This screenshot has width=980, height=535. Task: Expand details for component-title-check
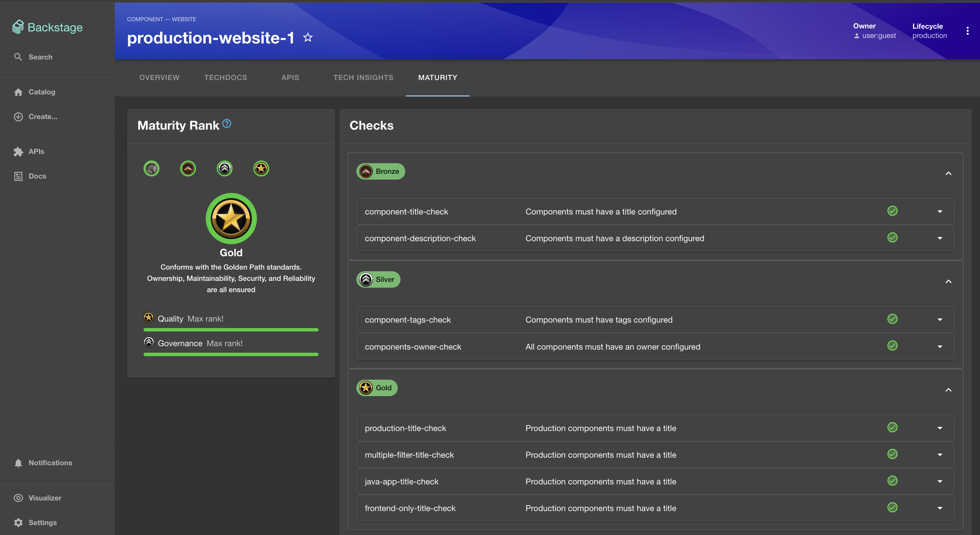[940, 211]
